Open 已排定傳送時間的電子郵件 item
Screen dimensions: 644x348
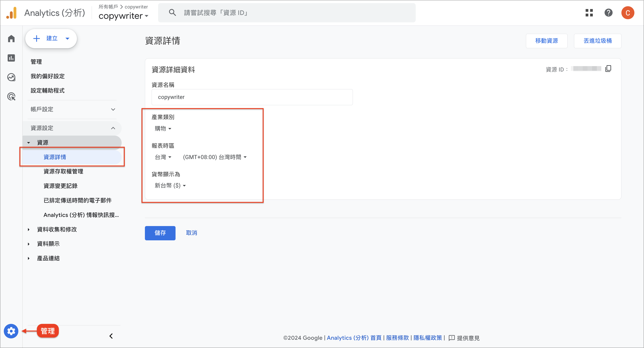[x=78, y=200]
